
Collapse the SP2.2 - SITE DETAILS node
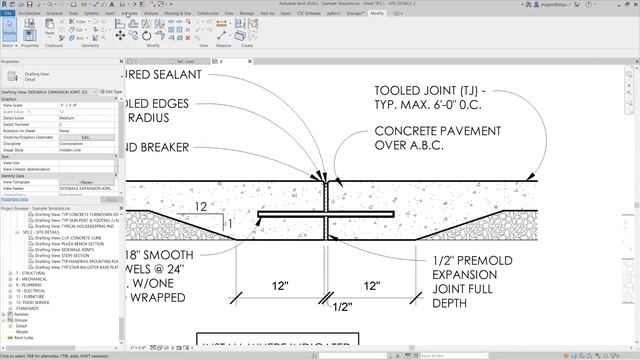click(18, 232)
